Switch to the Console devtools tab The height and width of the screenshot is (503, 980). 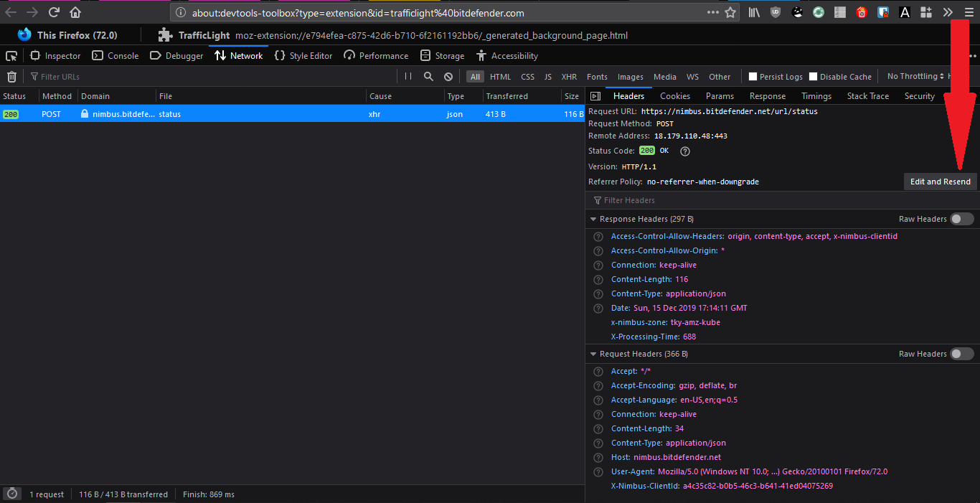click(116, 56)
